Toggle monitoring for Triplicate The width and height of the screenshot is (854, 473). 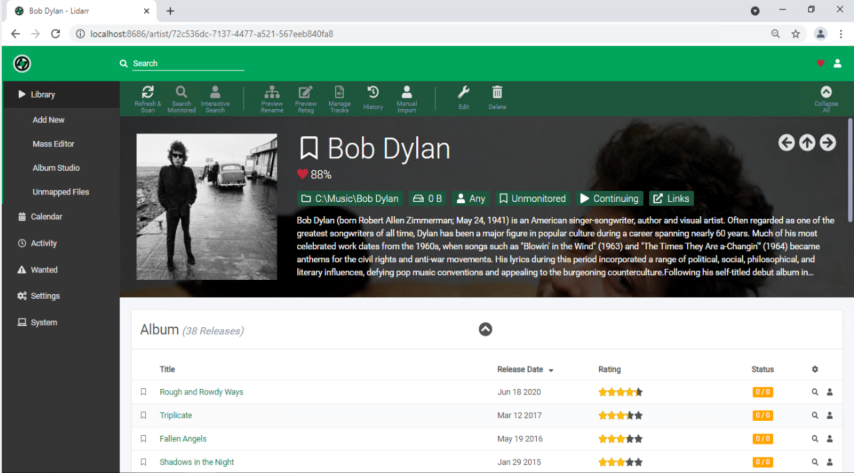pos(143,415)
